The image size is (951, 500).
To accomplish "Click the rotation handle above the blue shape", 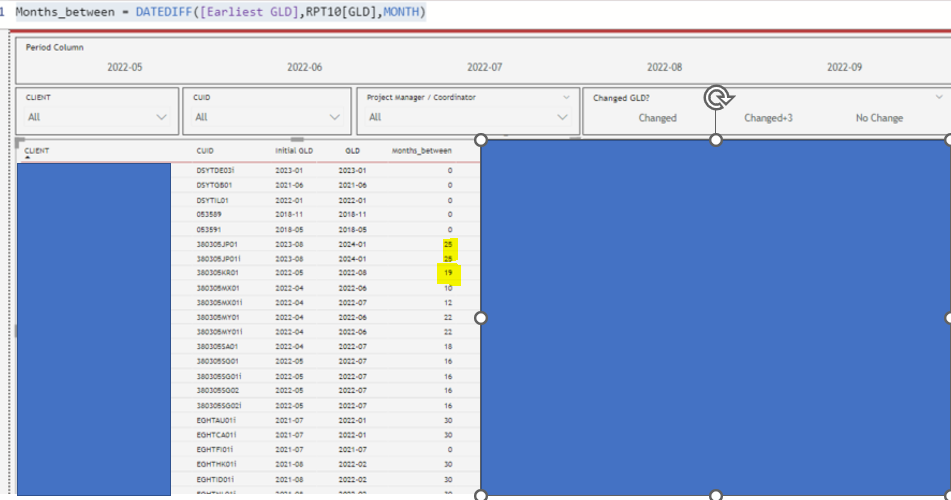I will (717, 98).
